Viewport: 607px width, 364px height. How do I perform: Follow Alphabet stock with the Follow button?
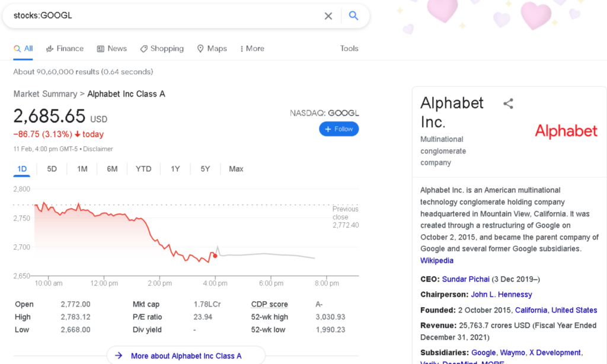(338, 129)
